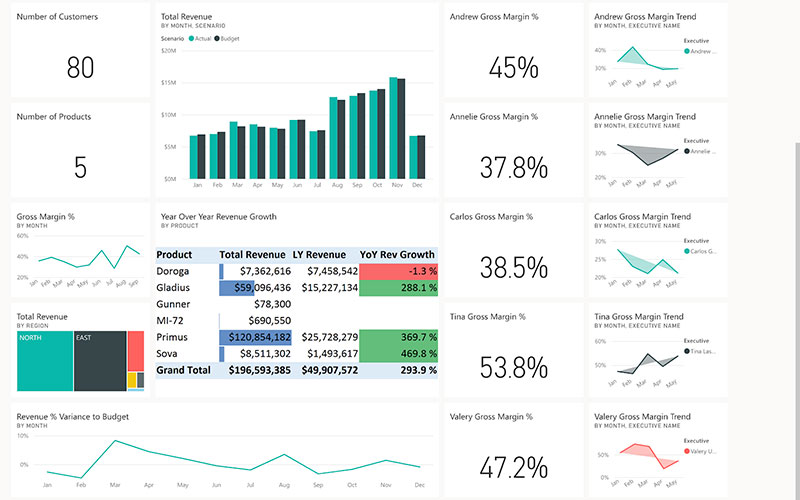Click the NORTH region in the treemap
The image size is (800, 500).
(x=44, y=361)
